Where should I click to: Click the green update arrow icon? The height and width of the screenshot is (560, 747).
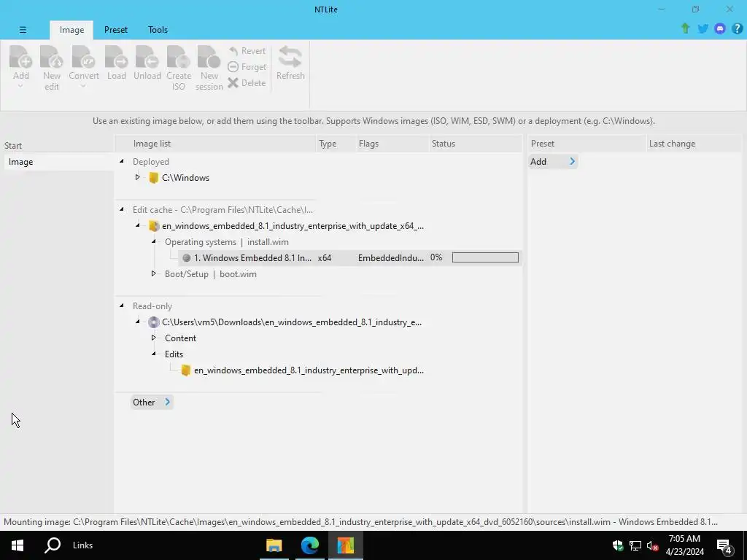pyautogui.click(x=685, y=28)
